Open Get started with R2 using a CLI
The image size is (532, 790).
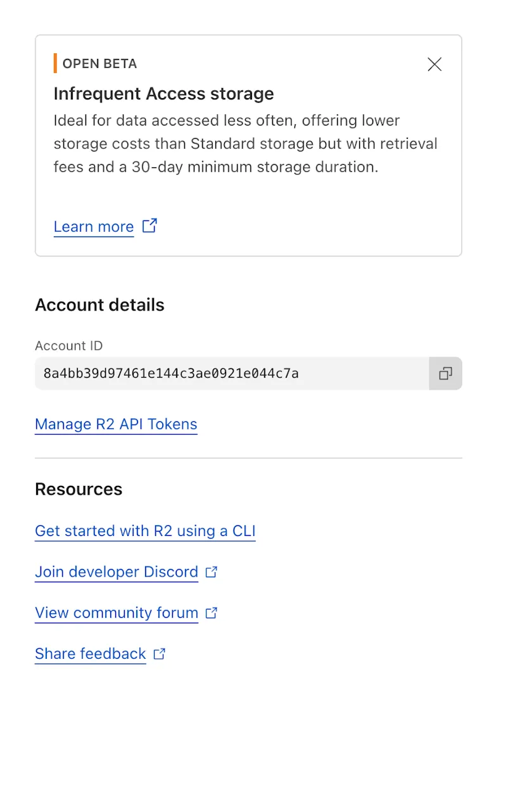[145, 531]
